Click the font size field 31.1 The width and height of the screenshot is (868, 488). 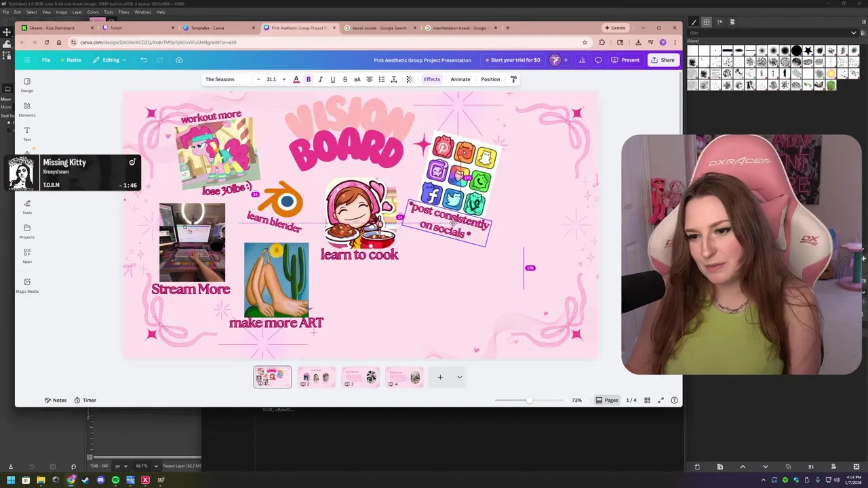coord(271,79)
